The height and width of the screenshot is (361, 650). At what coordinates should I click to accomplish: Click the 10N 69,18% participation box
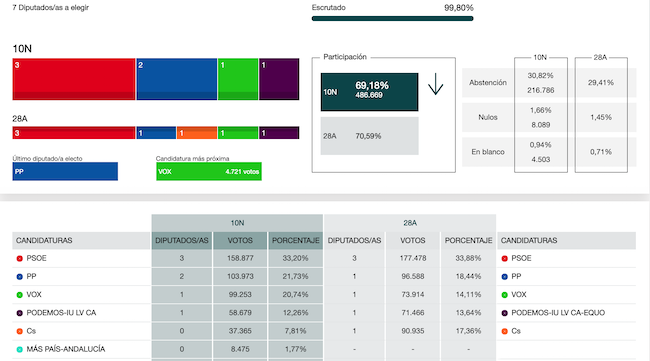point(369,92)
